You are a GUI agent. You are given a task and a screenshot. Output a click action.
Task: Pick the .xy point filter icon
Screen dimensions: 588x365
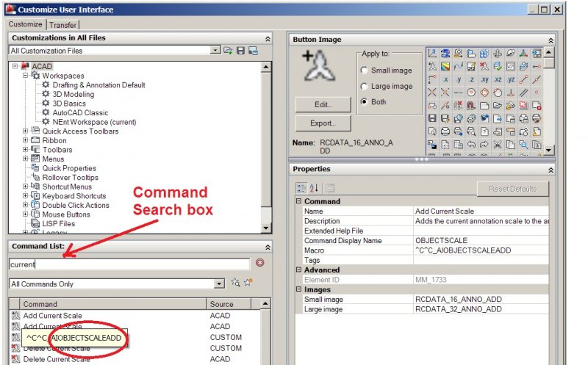[484, 79]
